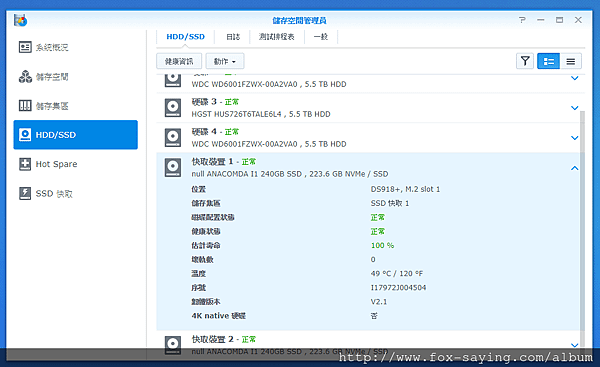Switch to the 測試排程表 tab
Image resolution: width=600 pixels, height=367 pixels.
[x=277, y=37]
